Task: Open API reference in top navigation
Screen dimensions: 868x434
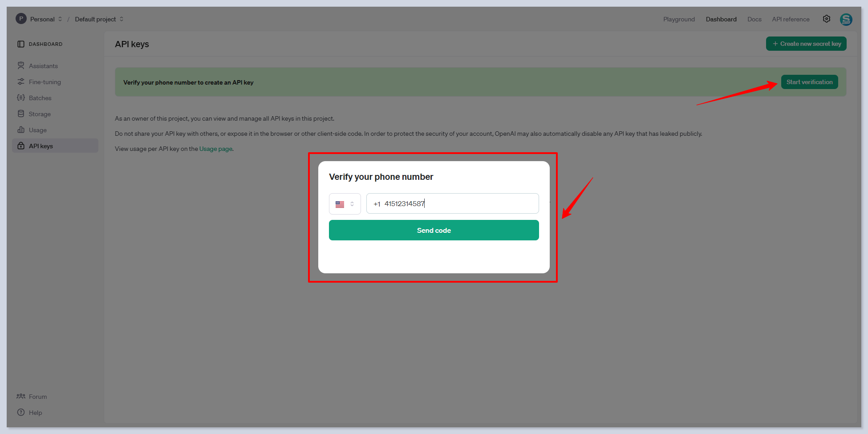Action: [x=791, y=19]
